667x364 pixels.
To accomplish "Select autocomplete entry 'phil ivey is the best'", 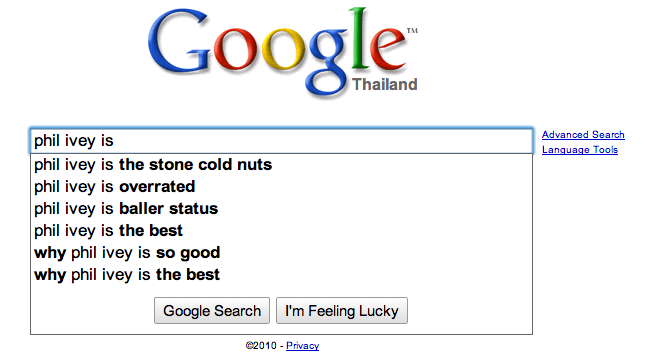I will click(x=281, y=231).
